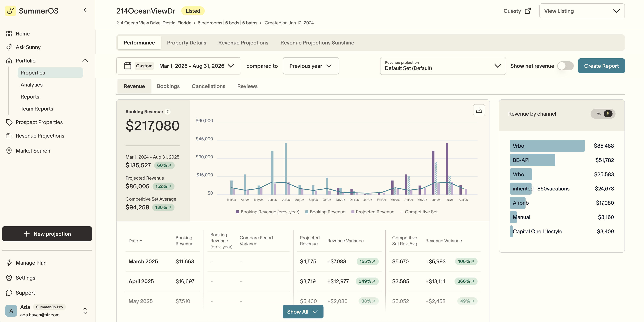Image resolution: width=644 pixels, height=322 pixels.
Task: Switch Revenue by channel to percentage view
Action: click(598, 114)
